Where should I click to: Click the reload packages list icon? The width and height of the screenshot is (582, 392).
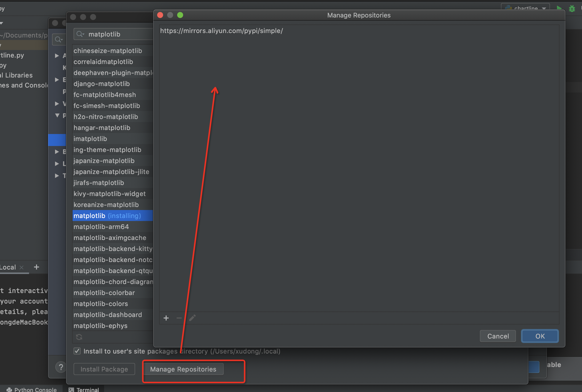point(79,337)
